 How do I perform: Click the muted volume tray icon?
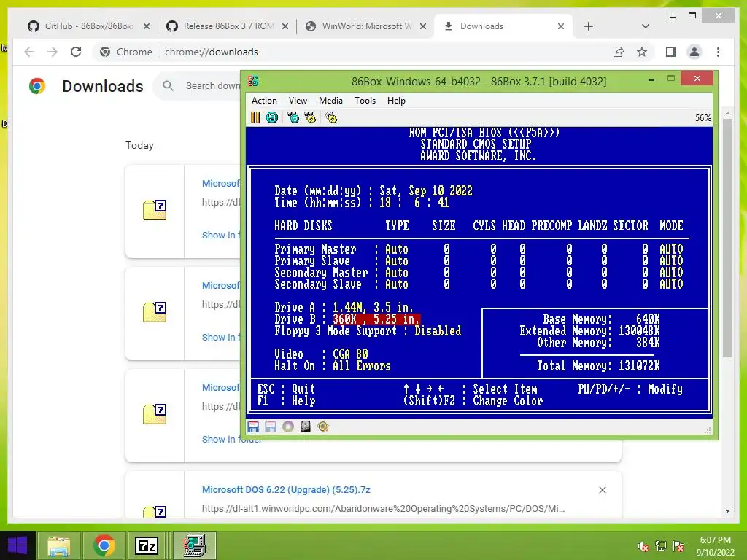click(x=643, y=546)
